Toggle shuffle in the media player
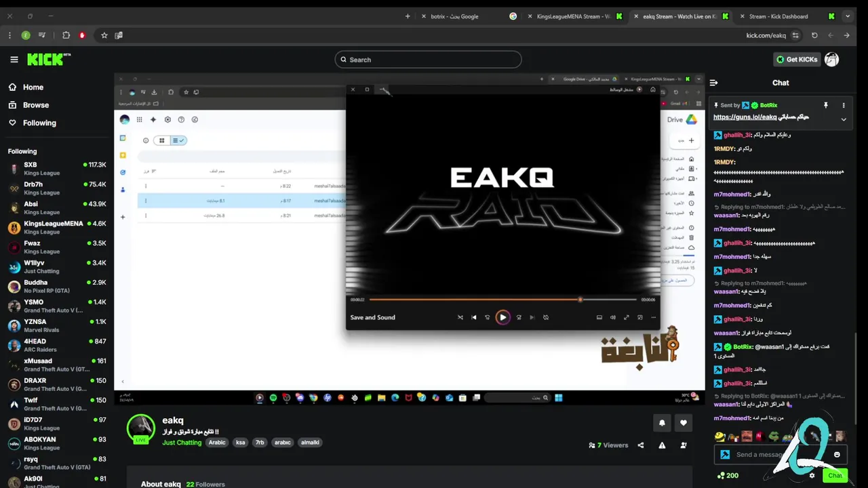868x488 pixels. click(x=460, y=317)
